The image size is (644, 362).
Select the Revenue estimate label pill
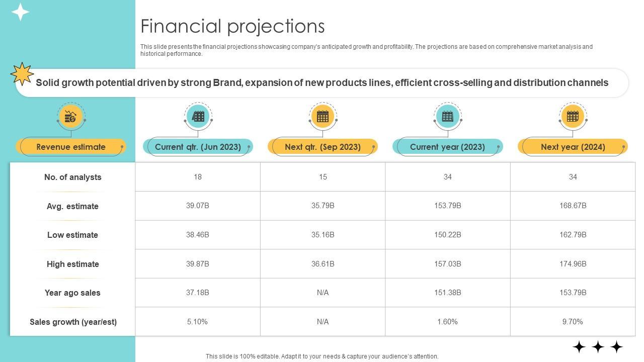click(71, 147)
